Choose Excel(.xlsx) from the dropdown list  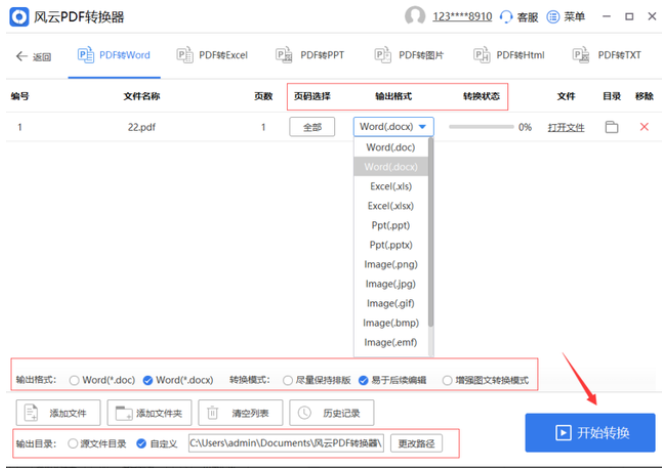(390, 206)
